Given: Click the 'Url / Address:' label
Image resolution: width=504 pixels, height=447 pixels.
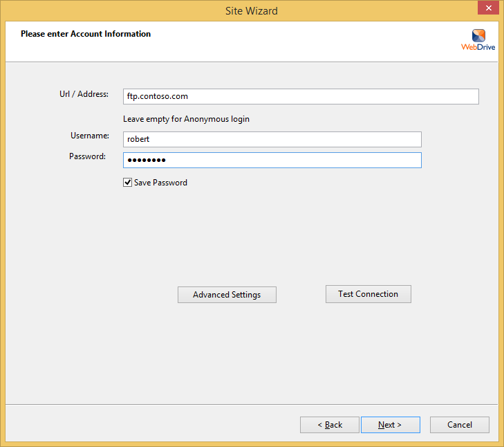Looking at the screenshot, I should (84, 94).
